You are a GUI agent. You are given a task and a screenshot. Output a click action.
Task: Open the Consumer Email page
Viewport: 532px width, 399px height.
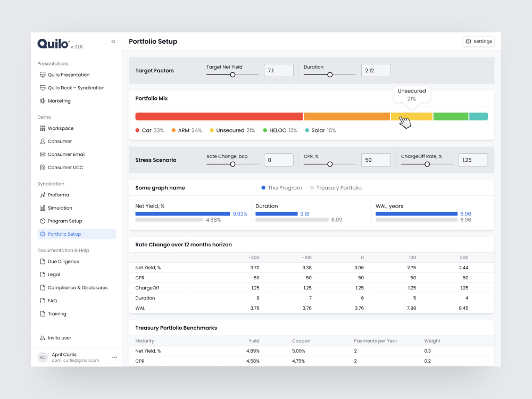[66, 154]
